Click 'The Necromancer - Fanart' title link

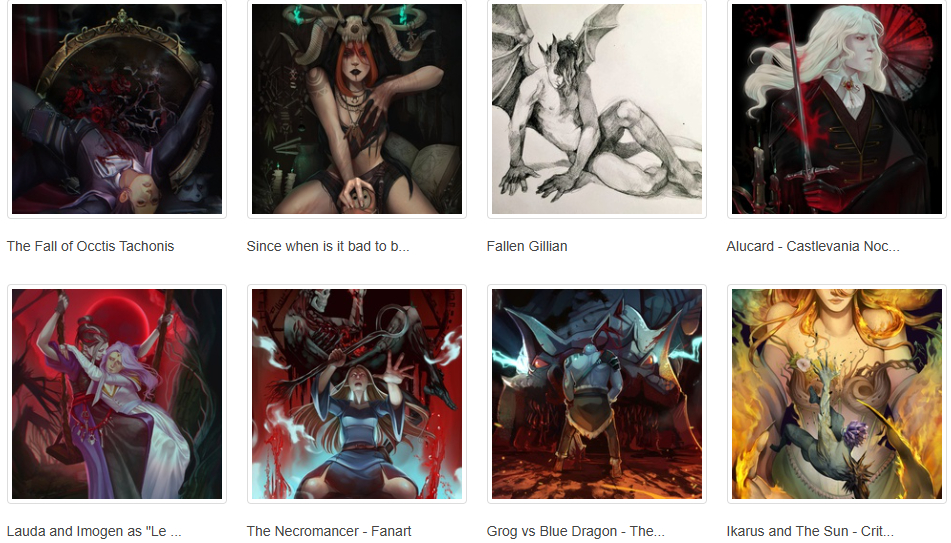[x=329, y=531]
